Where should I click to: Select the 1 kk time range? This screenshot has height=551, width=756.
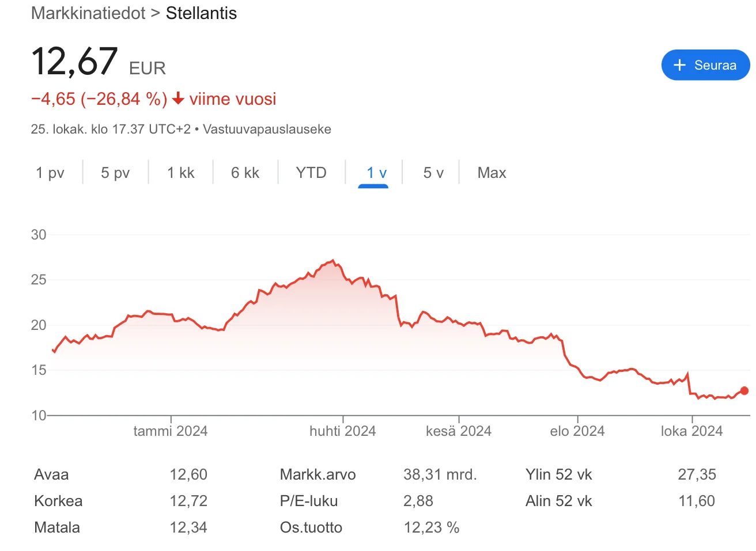(x=180, y=173)
